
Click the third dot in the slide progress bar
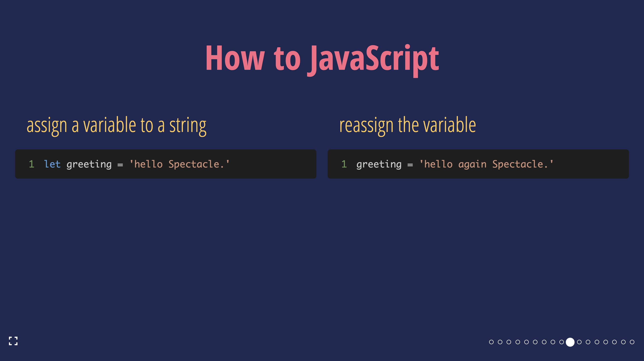pyautogui.click(x=509, y=342)
